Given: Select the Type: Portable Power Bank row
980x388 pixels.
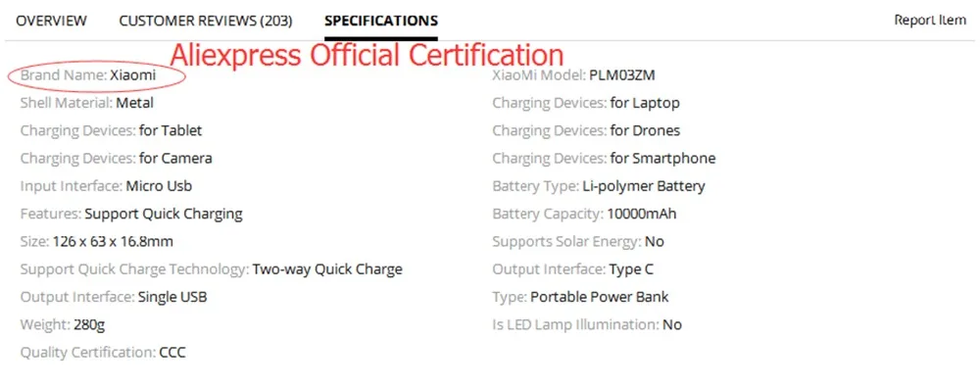Looking at the screenshot, I should click(580, 297).
